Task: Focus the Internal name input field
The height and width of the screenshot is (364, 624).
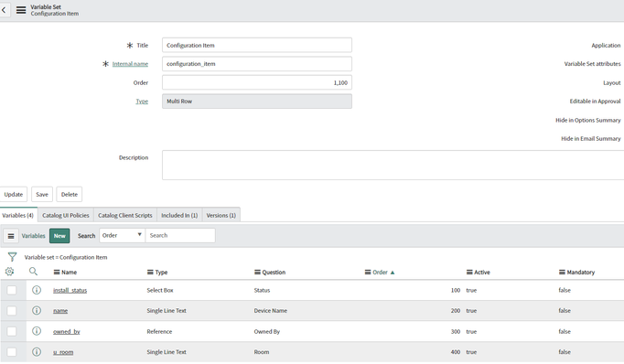Action: pyautogui.click(x=257, y=64)
